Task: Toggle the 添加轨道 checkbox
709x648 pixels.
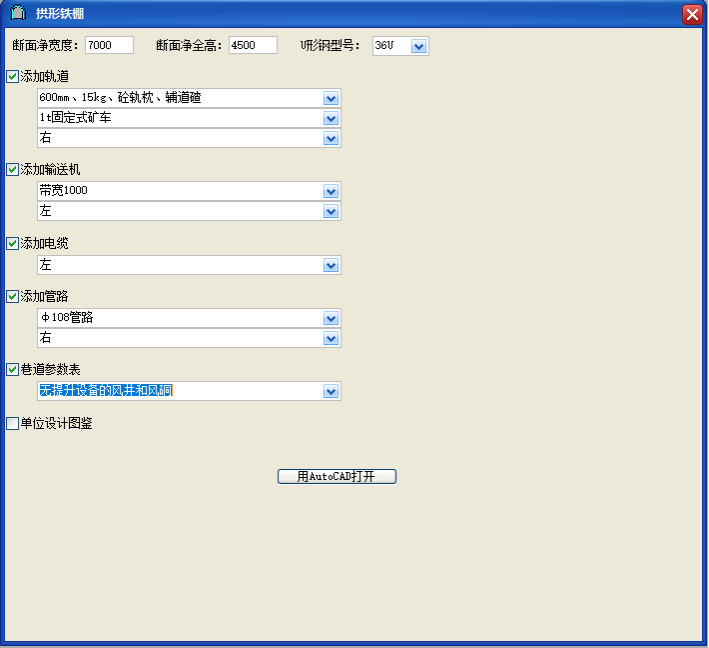Action: (x=13, y=76)
